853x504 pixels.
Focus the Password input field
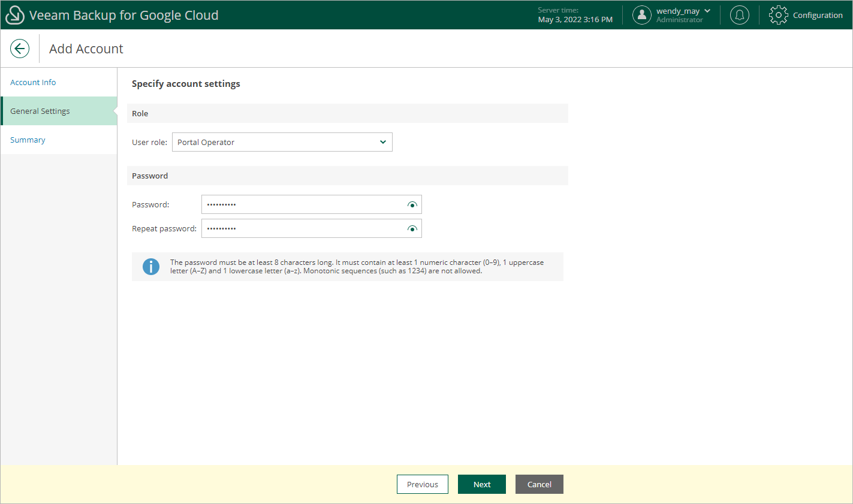click(312, 204)
